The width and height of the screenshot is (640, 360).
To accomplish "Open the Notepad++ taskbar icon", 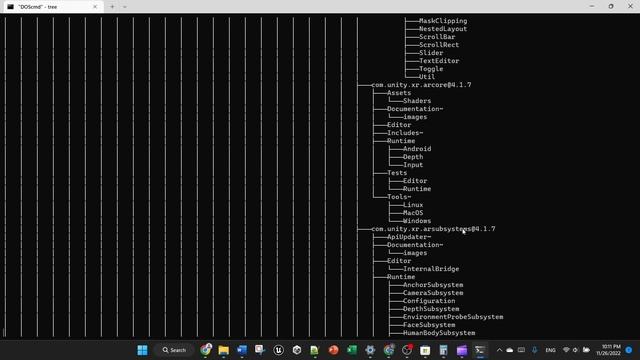I will click(314, 350).
